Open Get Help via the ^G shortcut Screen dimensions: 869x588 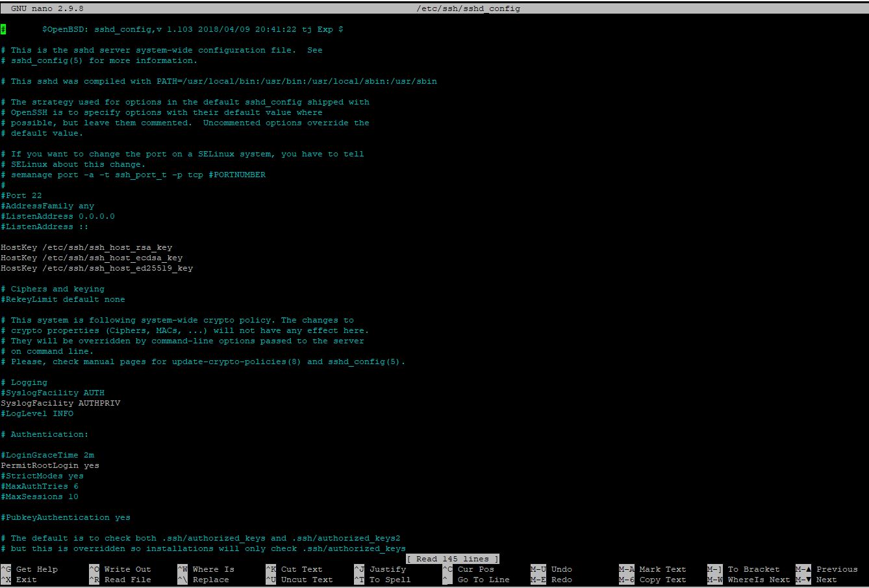[x=36, y=569]
